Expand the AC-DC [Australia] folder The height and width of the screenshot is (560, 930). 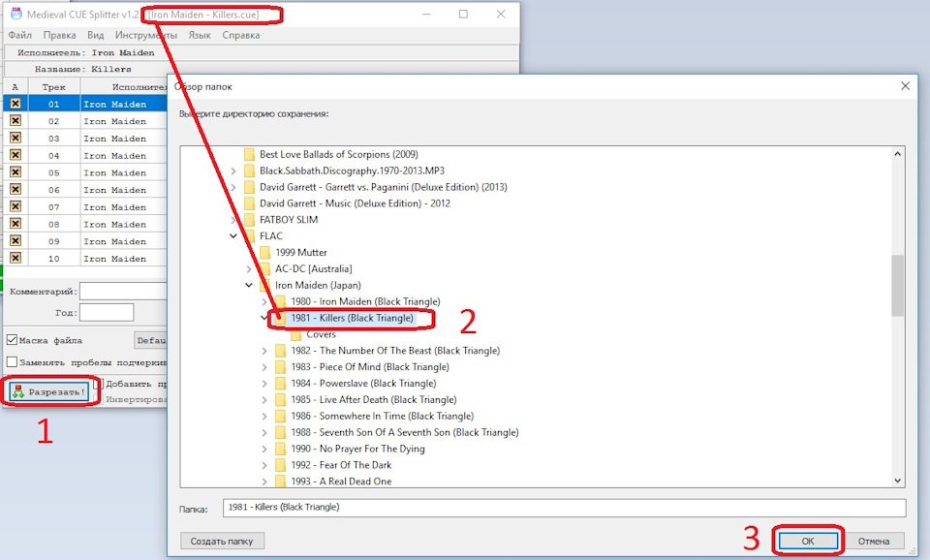coord(249,268)
